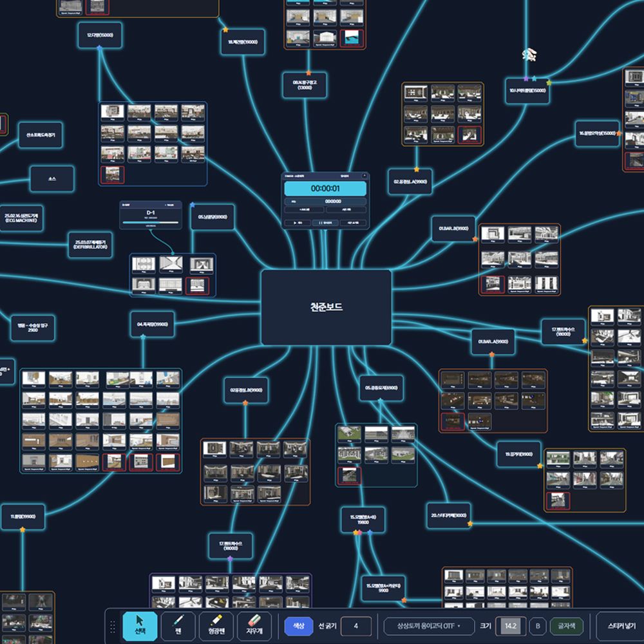Click the D-1 countdown progress bar
Screen dimensions: 644x644
pyautogui.click(x=150, y=222)
